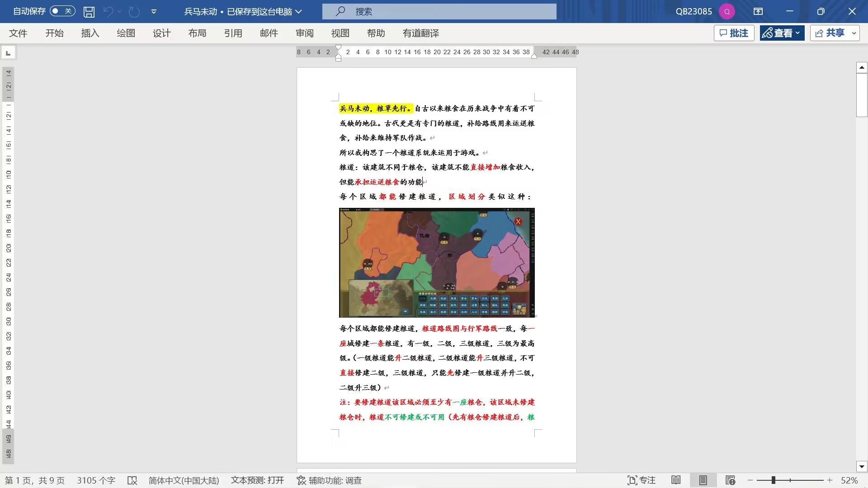The image size is (868, 488).
Task: Click the zoom out minus button
Action: coord(750,480)
